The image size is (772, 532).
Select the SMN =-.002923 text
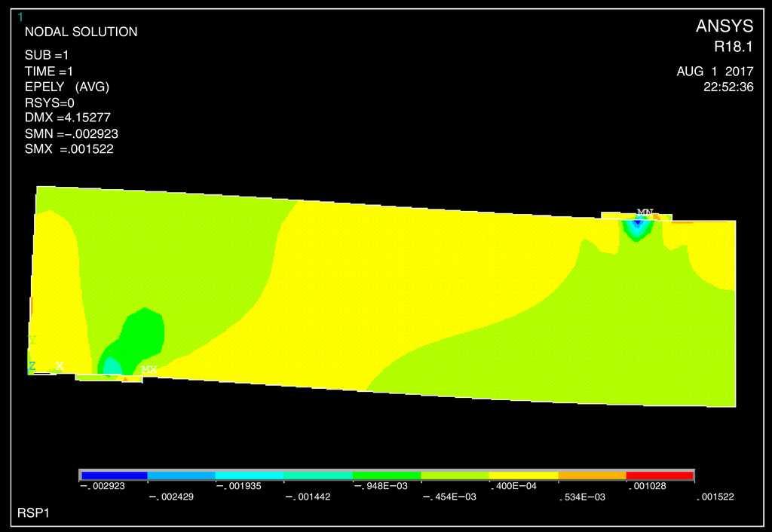[x=72, y=133]
